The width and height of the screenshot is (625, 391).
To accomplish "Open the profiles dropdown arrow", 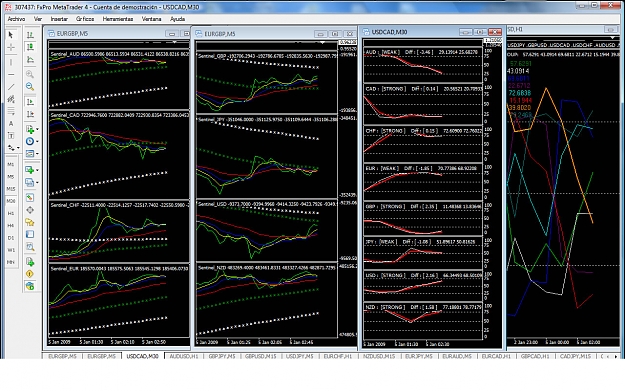I will pos(37,183).
